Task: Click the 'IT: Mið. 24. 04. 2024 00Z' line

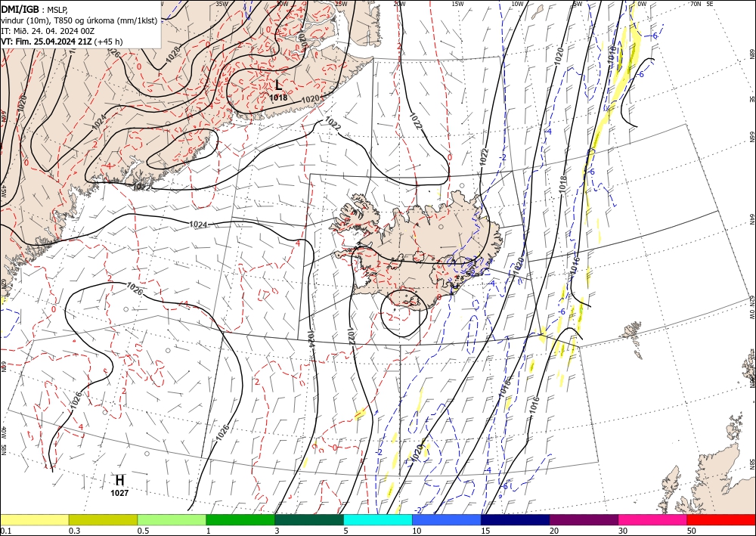Action: pyautogui.click(x=48, y=31)
